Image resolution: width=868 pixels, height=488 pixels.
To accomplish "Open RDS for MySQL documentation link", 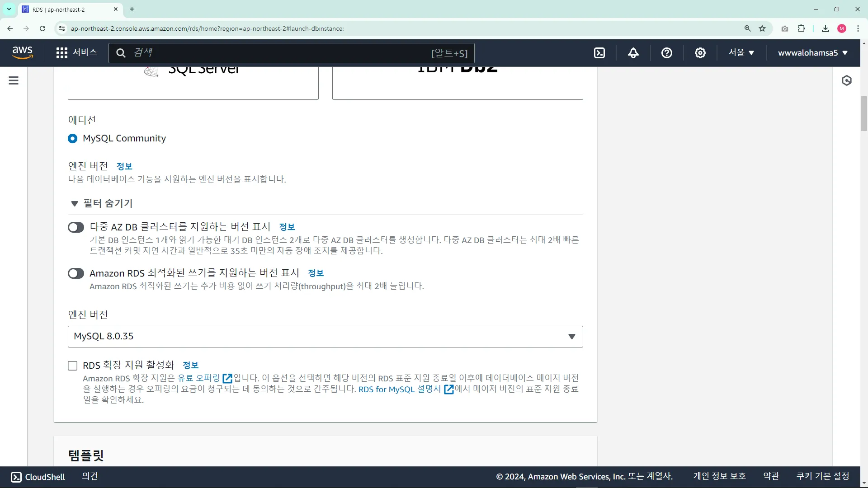I will pyautogui.click(x=400, y=389).
